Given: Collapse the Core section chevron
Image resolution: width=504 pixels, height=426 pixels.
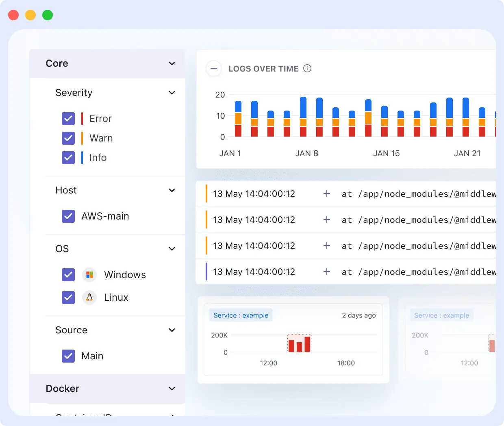Looking at the screenshot, I should point(172,63).
